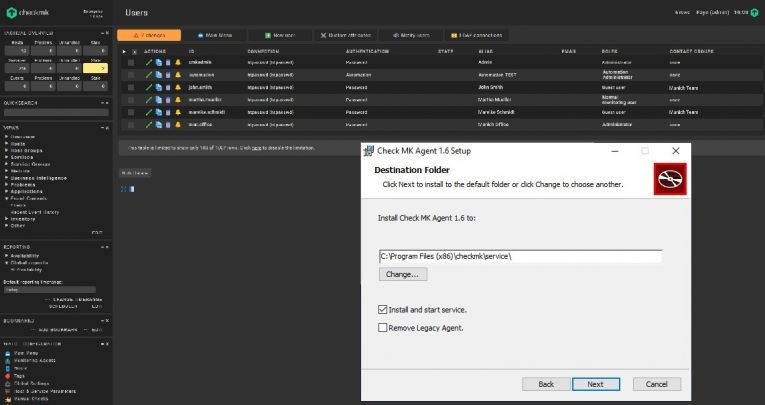The height and width of the screenshot is (405, 765).
Task: Edit the monika.schmidt user with pencil icon
Action: pyautogui.click(x=149, y=112)
